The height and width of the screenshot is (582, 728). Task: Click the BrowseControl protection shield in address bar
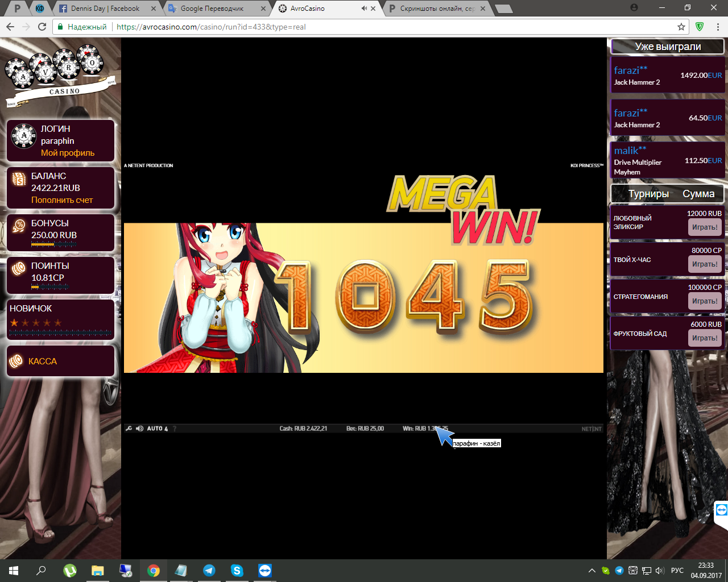point(700,26)
